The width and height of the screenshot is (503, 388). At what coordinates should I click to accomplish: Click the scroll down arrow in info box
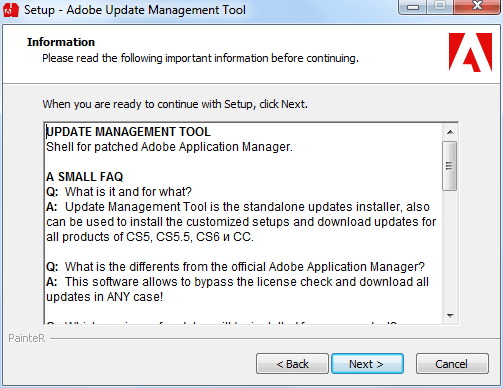click(x=450, y=315)
